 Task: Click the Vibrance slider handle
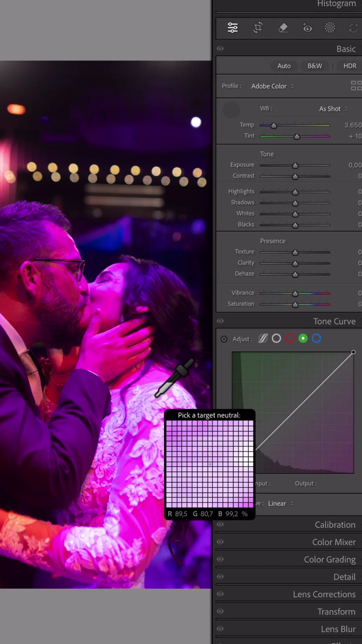295,293
